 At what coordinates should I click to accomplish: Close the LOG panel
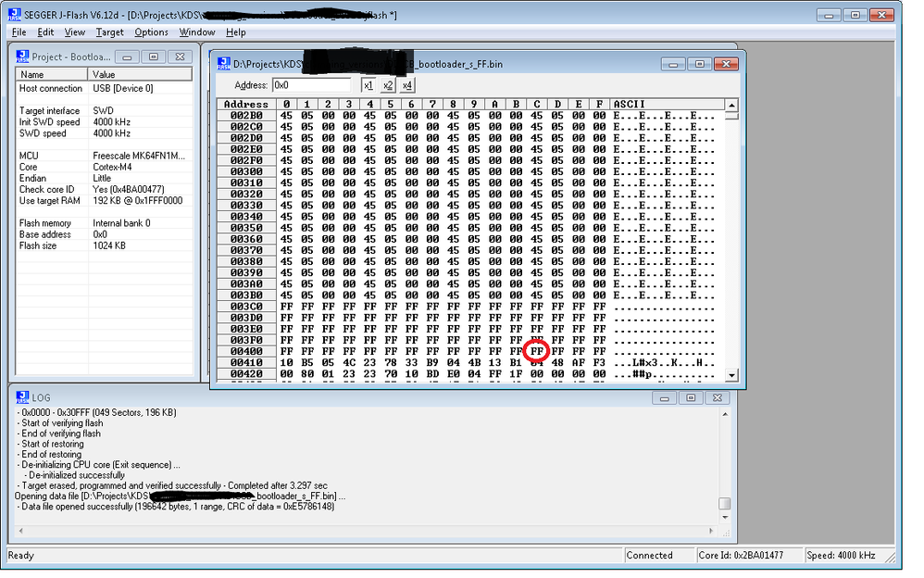[x=718, y=398]
